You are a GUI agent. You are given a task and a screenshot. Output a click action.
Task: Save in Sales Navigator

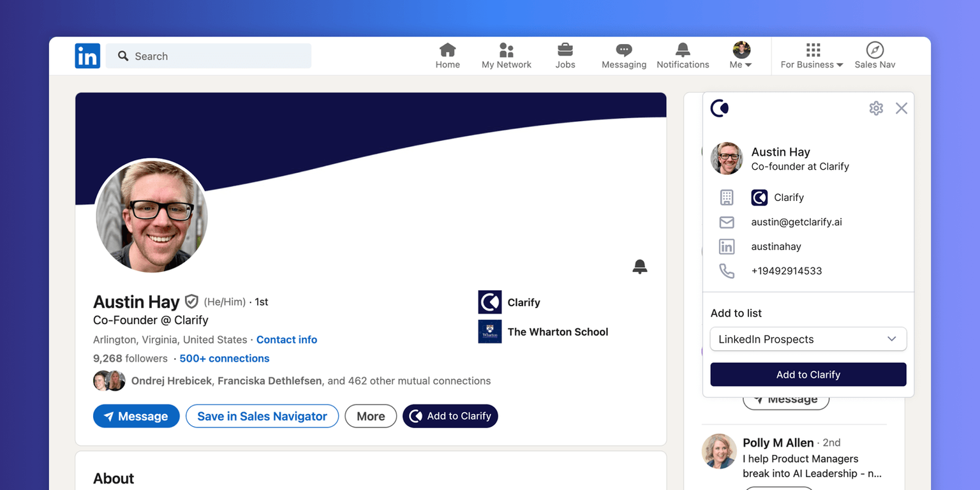[x=262, y=416]
